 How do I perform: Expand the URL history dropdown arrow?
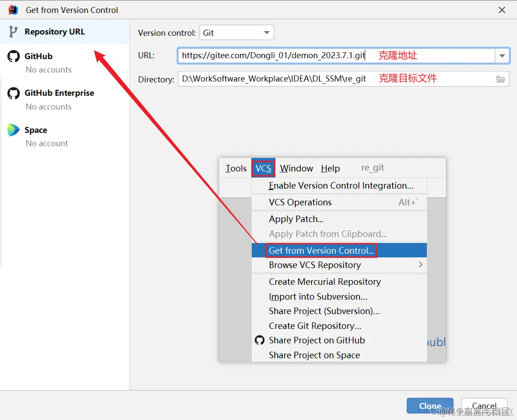point(502,56)
